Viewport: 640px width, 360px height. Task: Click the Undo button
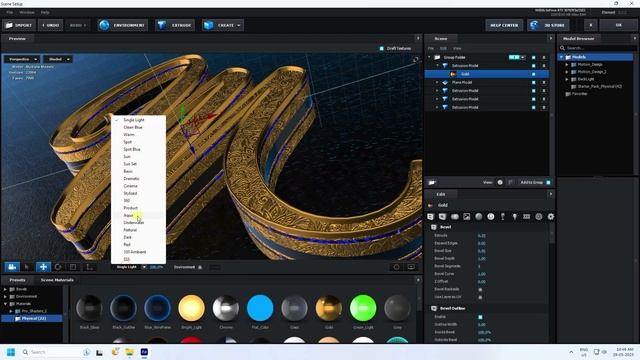(x=51, y=25)
